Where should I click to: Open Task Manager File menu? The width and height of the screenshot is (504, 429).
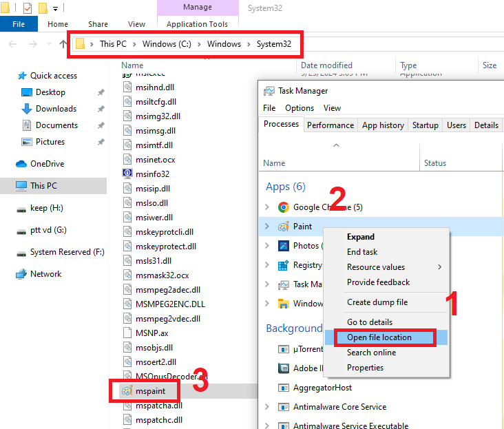[x=269, y=108]
